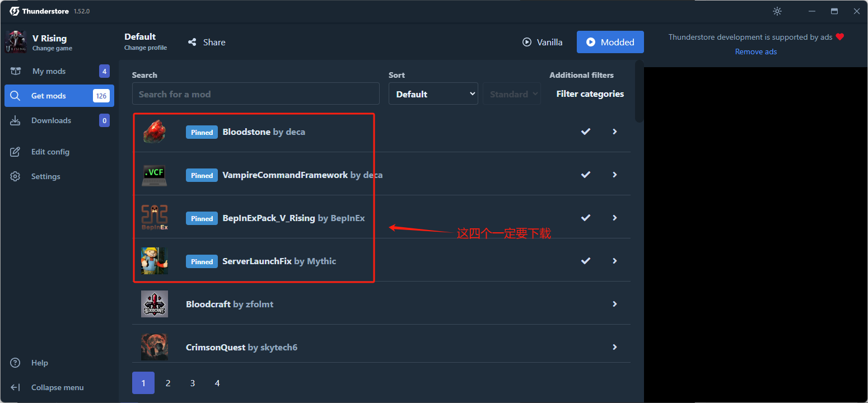Click the V Rising game icon
868x403 pixels.
[15, 42]
